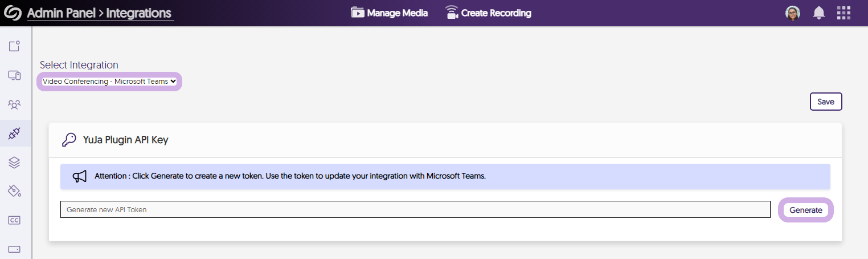Viewport: 868px width, 259px height.
Task: Click the Admin Panel > Integrations breadcrumb
Action: coord(100,13)
